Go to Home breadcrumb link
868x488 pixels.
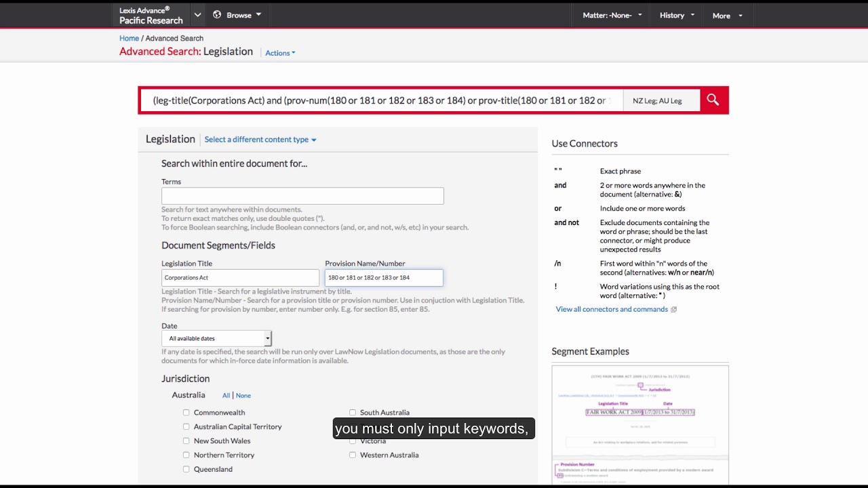click(x=129, y=39)
